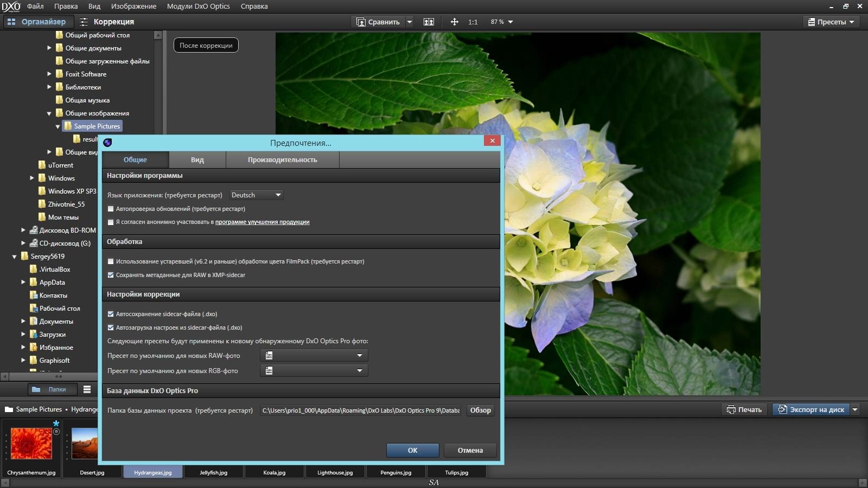Open the Модули DxO Optics menu
The width and height of the screenshot is (868, 488).
(x=198, y=6)
